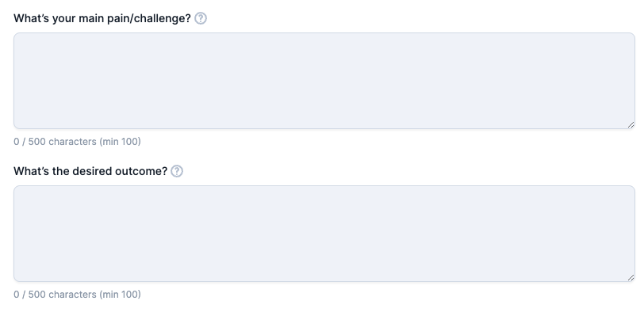Click the "(min 100)" hint below the second box
The height and width of the screenshot is (316, 644).
coord(120,295)
